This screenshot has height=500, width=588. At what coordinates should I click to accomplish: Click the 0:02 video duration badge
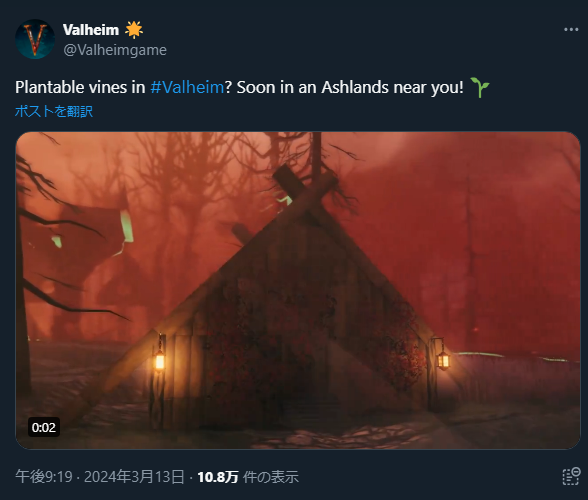[x=44, y=427]
